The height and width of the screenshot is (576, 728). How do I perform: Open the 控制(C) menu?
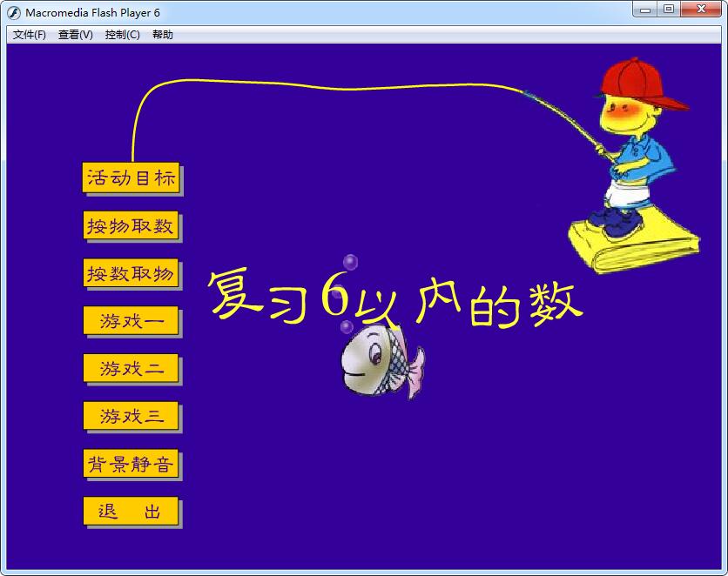(122, 35)
